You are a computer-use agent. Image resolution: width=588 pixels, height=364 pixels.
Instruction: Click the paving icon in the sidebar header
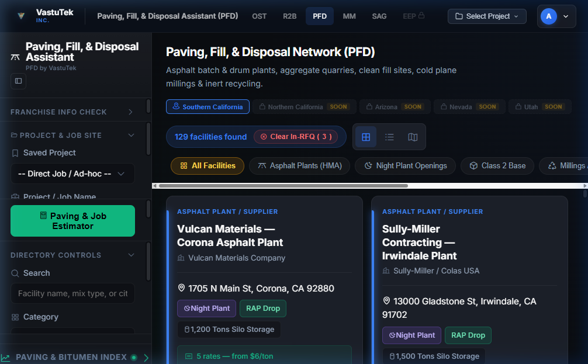[15, 57]
